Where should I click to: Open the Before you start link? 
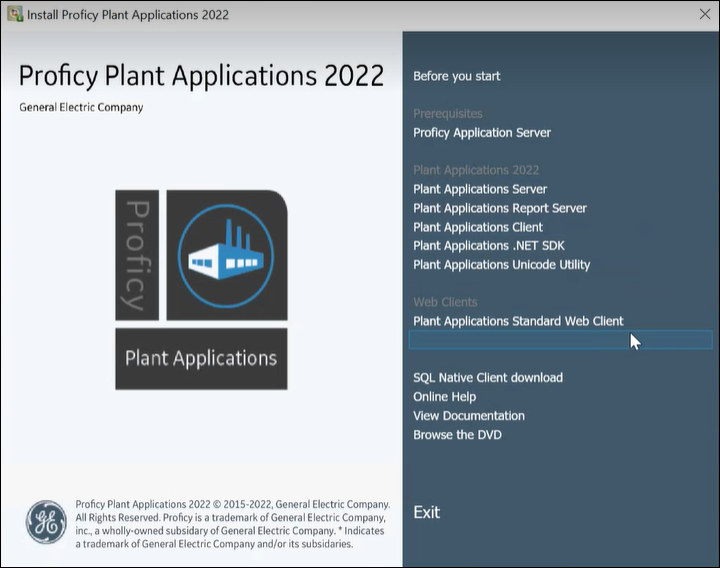[x=456, y=76]
